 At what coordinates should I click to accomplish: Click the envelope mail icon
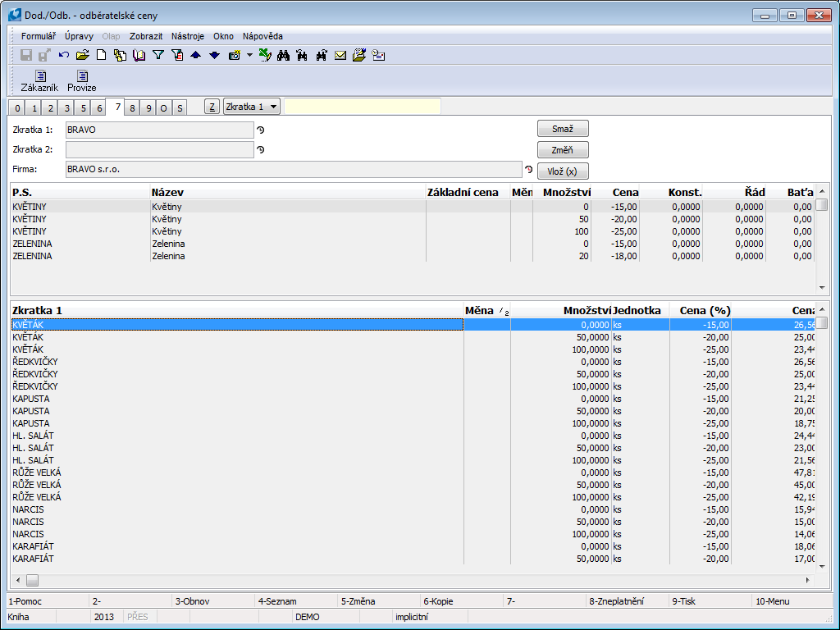tap(340, 56)
